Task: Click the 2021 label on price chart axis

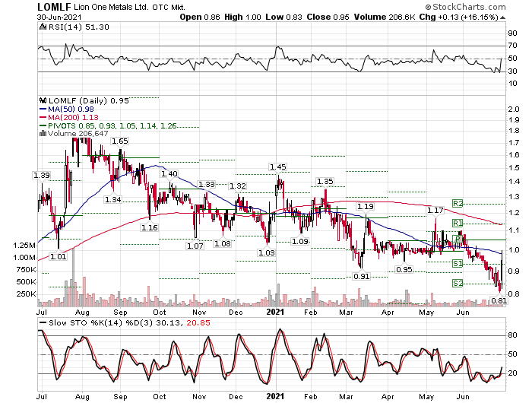Action: tap(275, 312)
